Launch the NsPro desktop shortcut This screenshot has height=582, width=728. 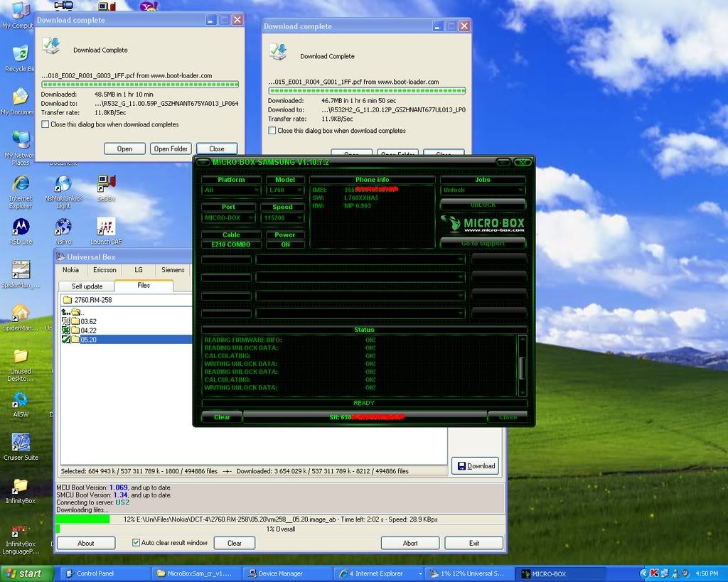[63, 231]
